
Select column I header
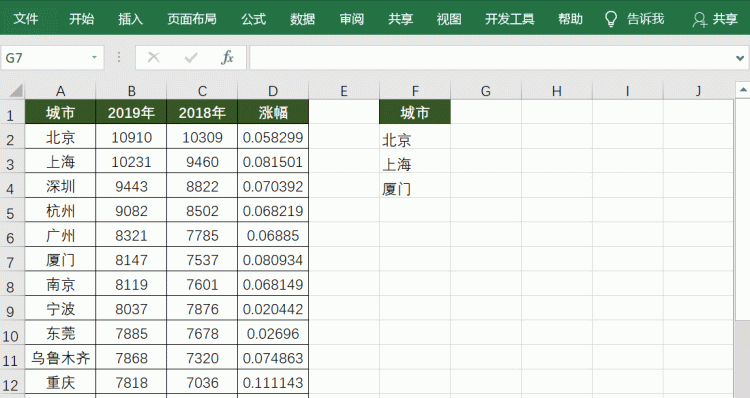coord(627,91)
